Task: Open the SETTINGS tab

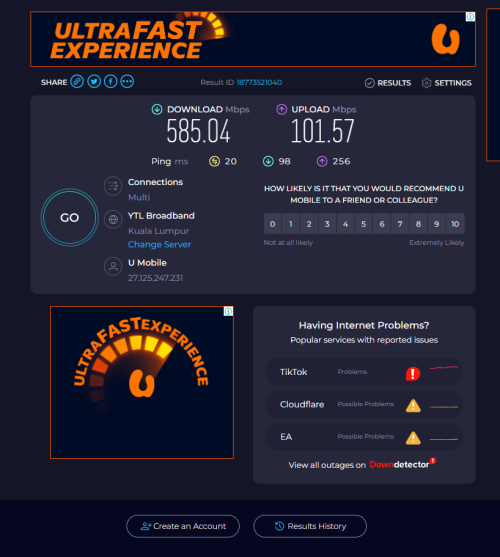Action: point(446,83)
